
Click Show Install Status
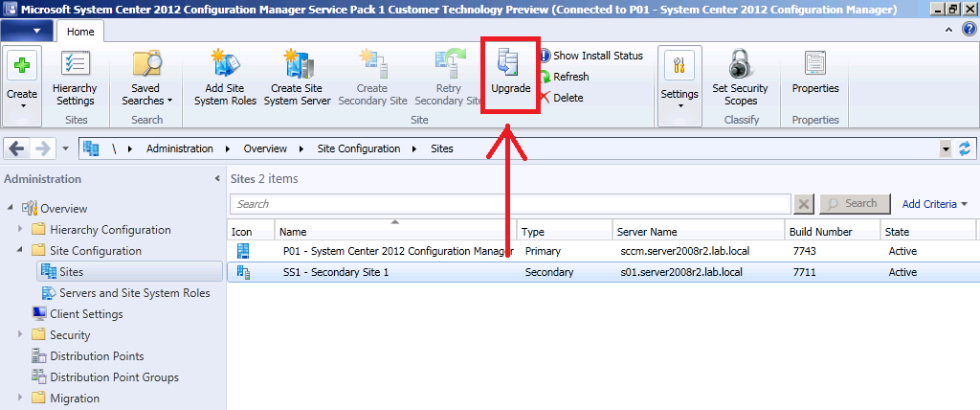point(590,56)
